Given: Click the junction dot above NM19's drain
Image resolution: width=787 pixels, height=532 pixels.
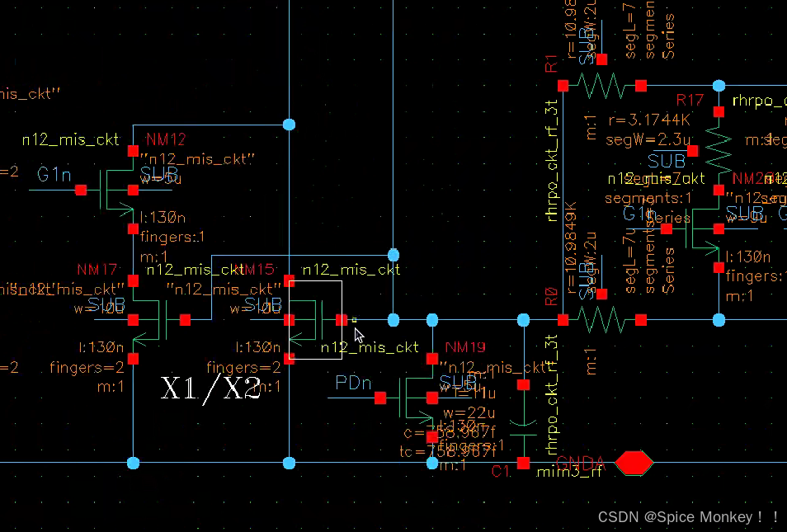Looking at the screenshot, I should tap(432, 320).
